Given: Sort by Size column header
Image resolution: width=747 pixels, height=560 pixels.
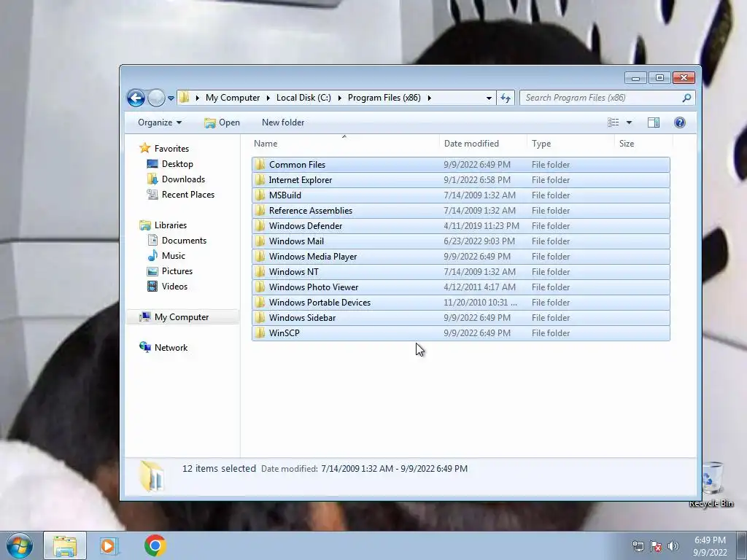Looking at the screenshot, I should (x=627, y=144).
